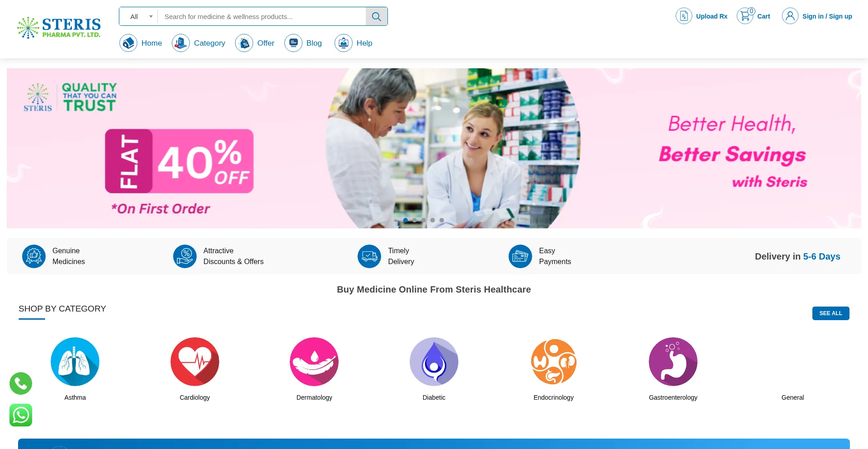
Task: Open the Help menu item
Action: (364, 43)
